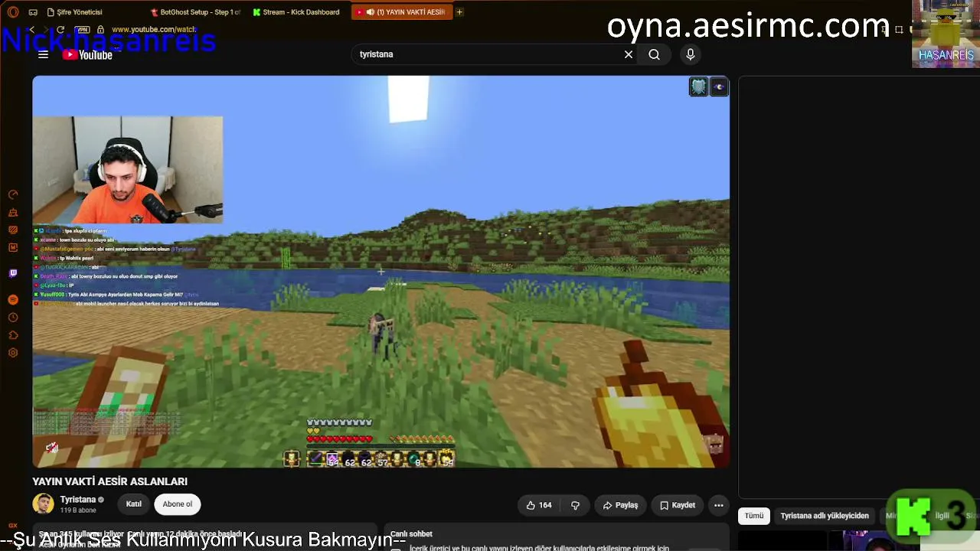Click the video player area to pause
Screen dimensions: 980x551
click(381, 271)
